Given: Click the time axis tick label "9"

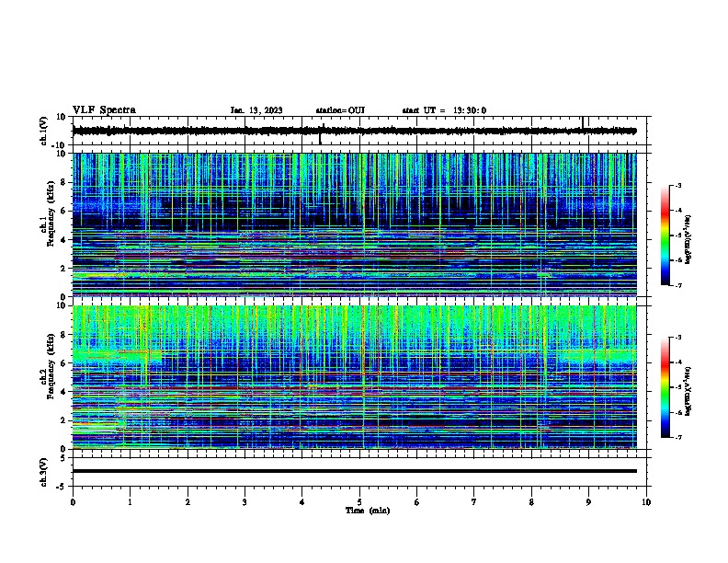Looking at the screenshot, I should coord(588,502).
